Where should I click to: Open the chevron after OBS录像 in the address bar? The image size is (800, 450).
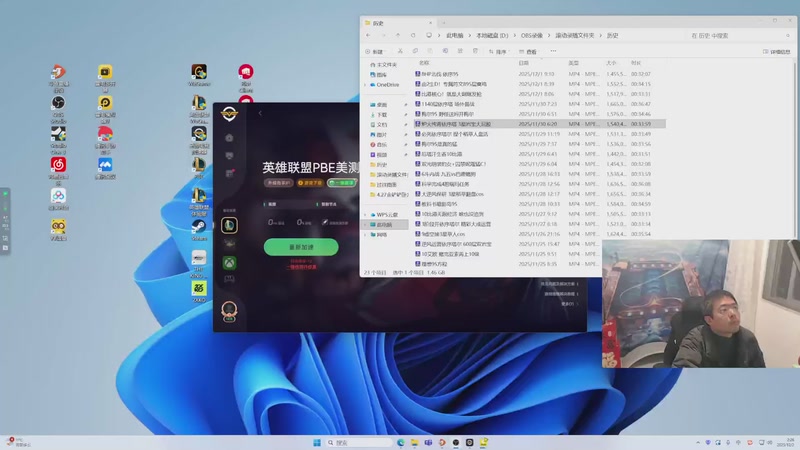(548, 36)
